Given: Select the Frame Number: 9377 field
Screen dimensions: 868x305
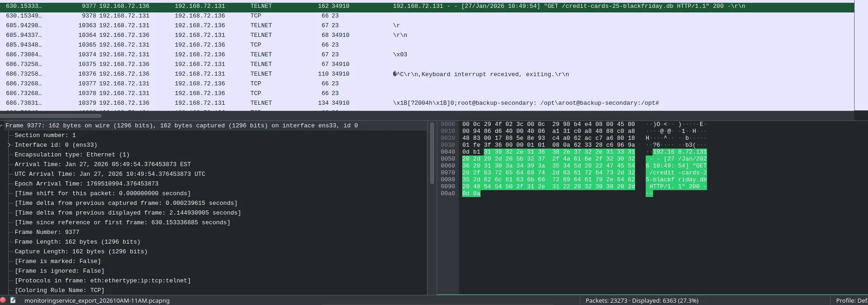Looking at the screenshot, I should tap(47, 232).
